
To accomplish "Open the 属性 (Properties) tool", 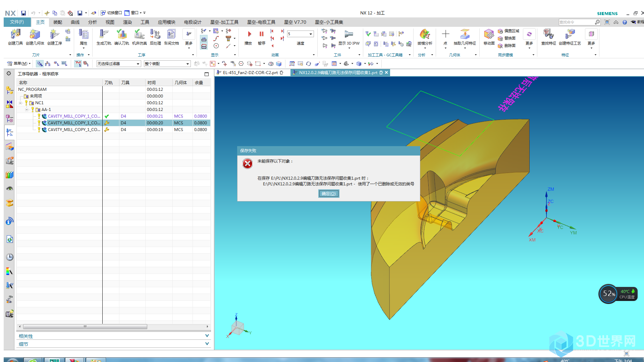I will (84, 37).
